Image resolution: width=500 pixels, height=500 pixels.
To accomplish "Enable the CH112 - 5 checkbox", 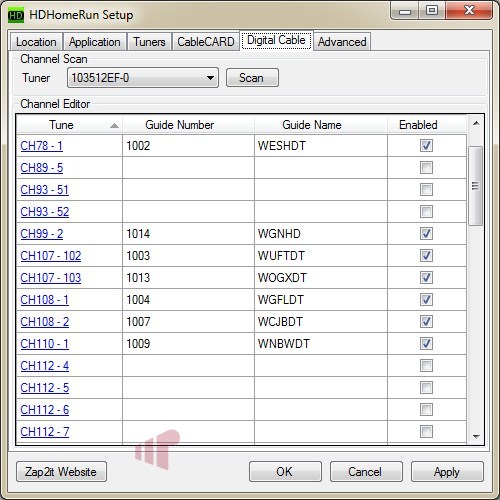I will 426,388.
